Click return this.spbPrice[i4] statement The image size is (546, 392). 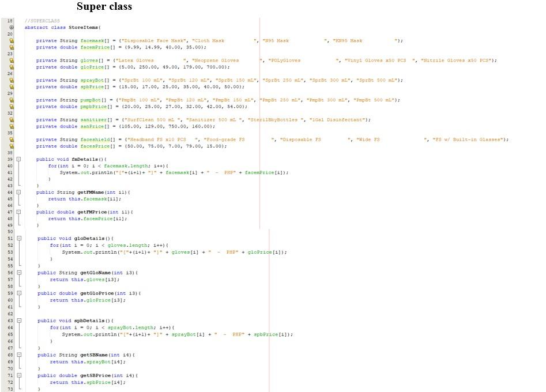click(x=88, y=382)
